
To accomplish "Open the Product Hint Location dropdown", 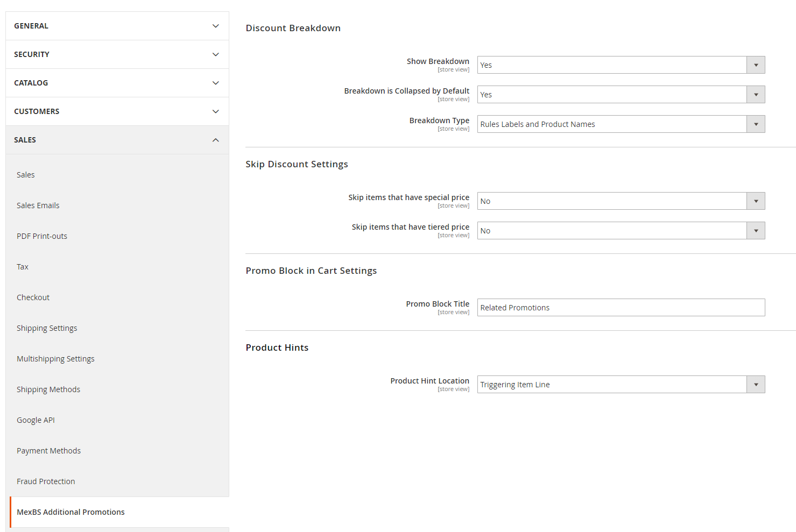I will pyautogui.click(x=621, y=385).
